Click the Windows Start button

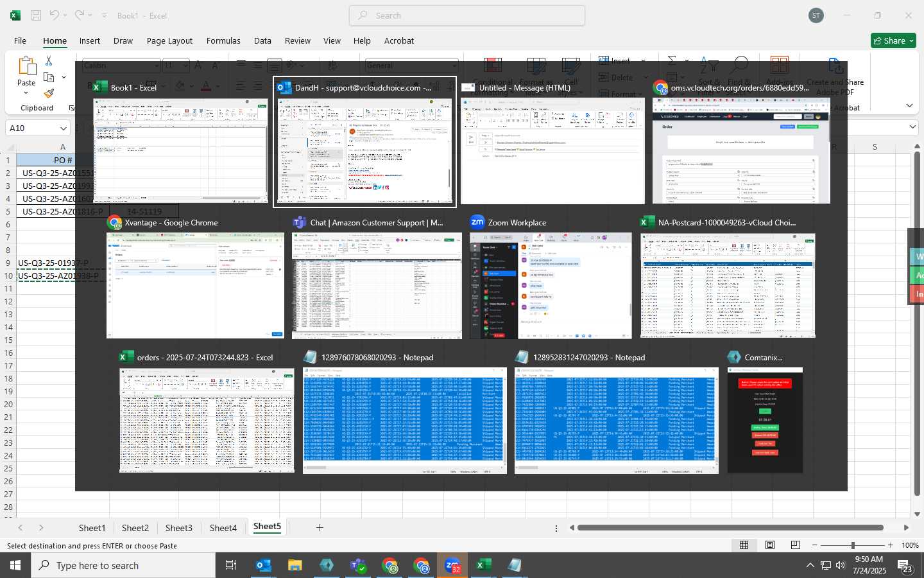tap(15, 565)
